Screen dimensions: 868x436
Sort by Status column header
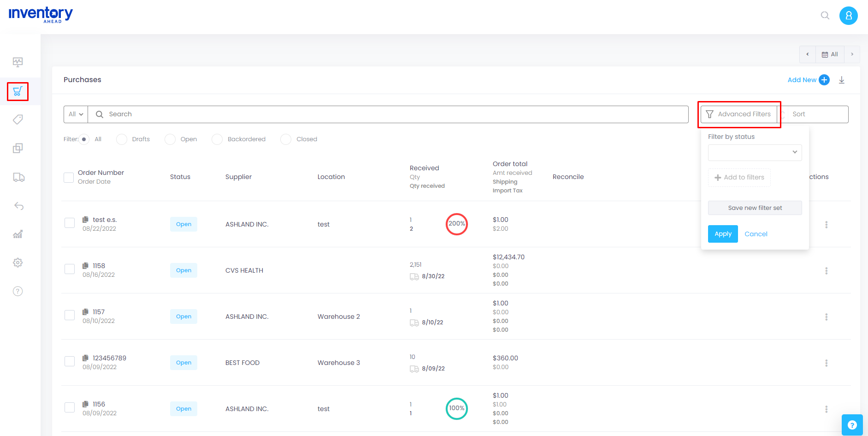tap(180, 177)
